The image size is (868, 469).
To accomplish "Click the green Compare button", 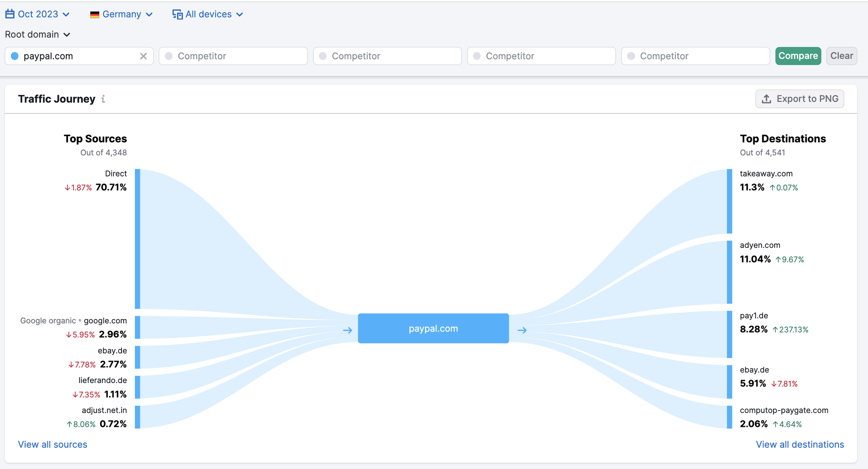I will (x=798, y=56).
